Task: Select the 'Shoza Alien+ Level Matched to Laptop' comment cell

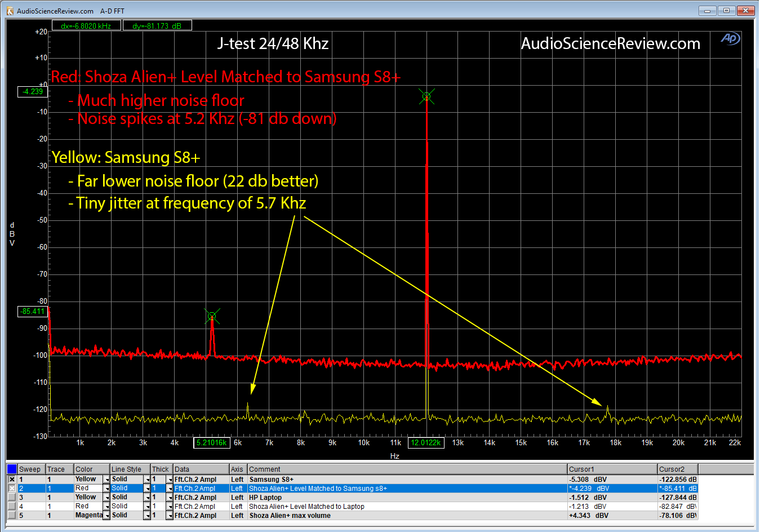Action: [407, 507]
